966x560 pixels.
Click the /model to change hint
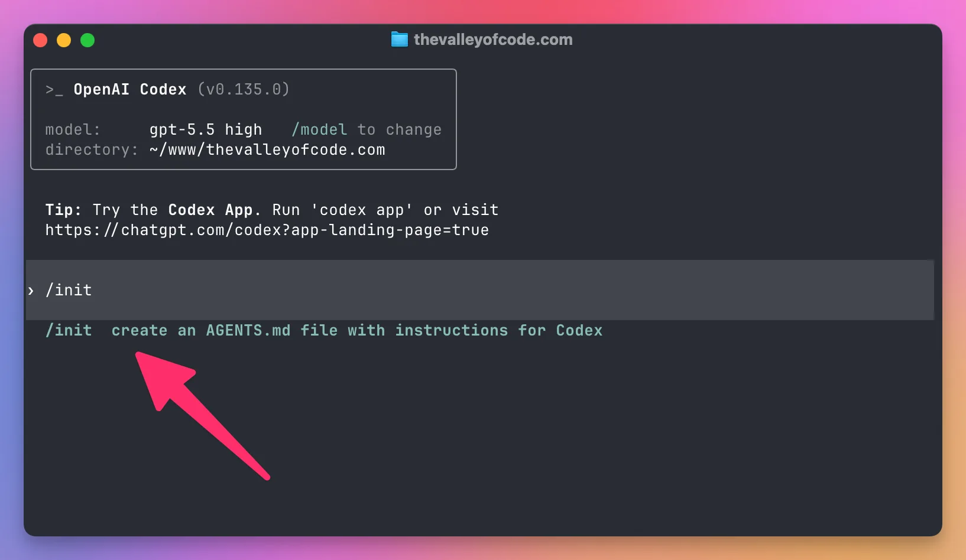coord(367,129)
